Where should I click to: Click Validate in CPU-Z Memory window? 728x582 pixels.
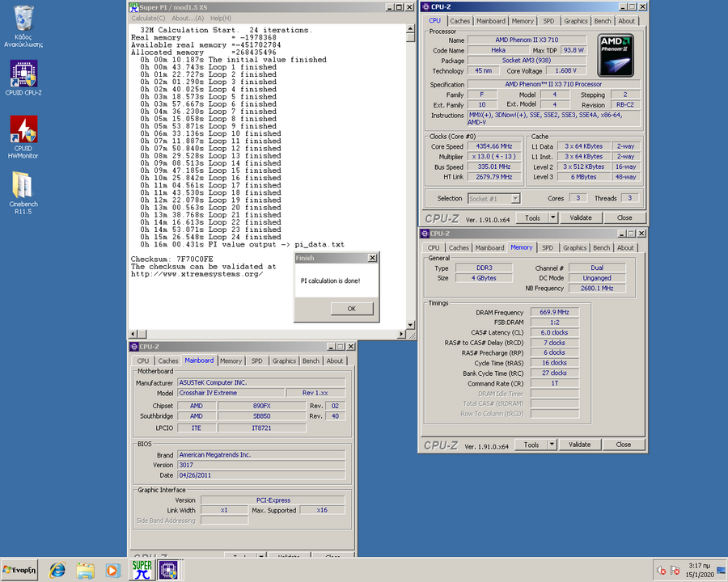(579, 445)
